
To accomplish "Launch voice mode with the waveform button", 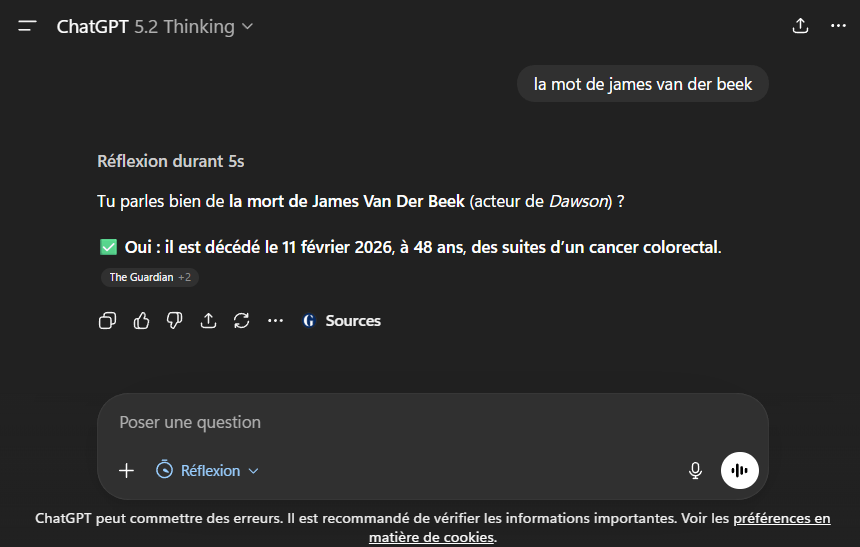I will tap(739, 470).
